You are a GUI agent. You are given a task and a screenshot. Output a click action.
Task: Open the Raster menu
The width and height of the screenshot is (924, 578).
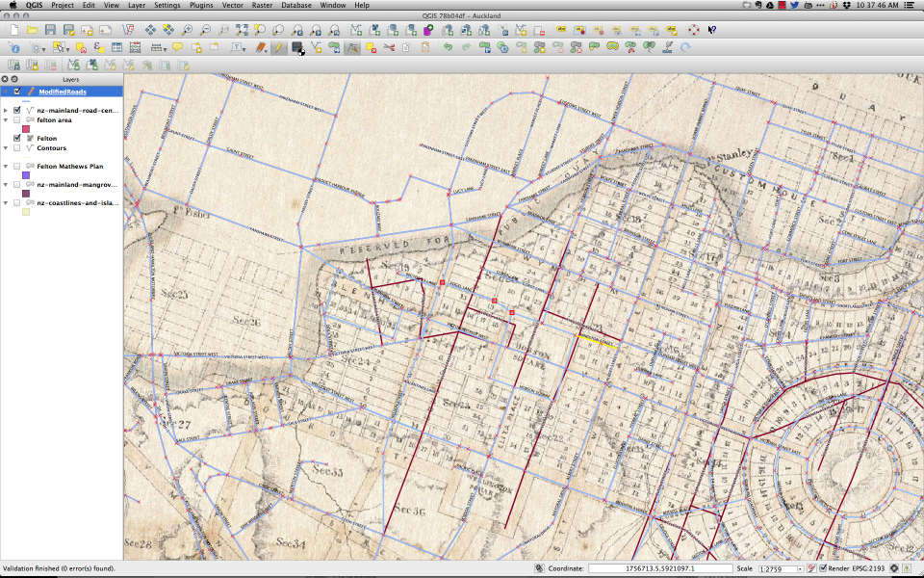pyautogui.click(x=262, y=5)
